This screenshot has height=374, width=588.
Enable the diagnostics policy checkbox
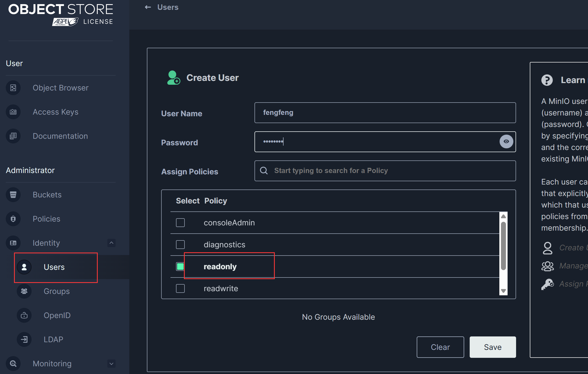[x=180, y=245]
